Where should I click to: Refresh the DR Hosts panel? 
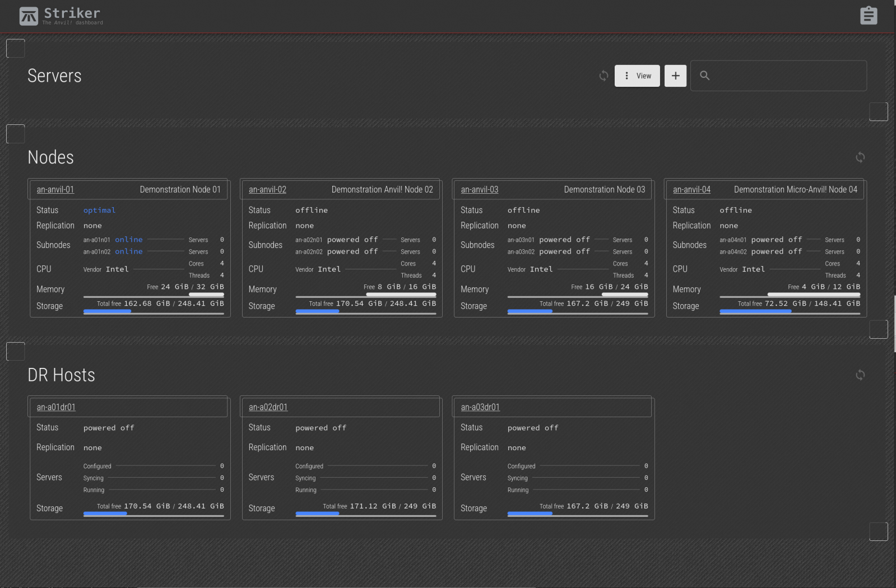point(860,375)
